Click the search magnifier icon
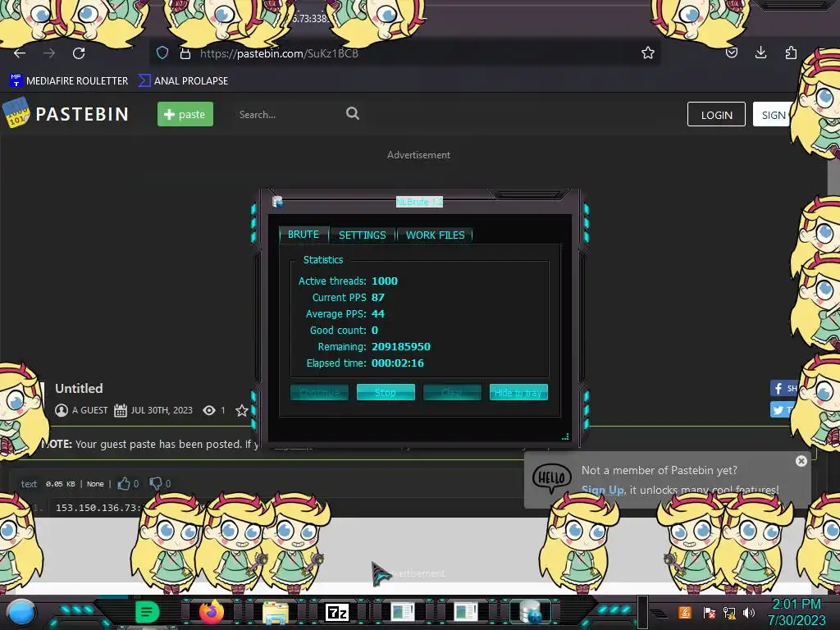Viewport: 840px width, 630px height. pyautogui.click(x=353, y=113)
